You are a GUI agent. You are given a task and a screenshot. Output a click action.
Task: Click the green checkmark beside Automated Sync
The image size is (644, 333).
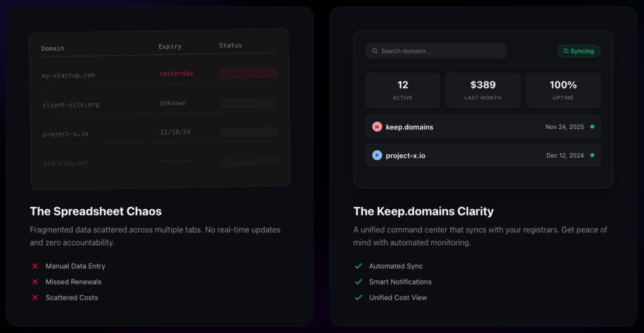[358, 266]
